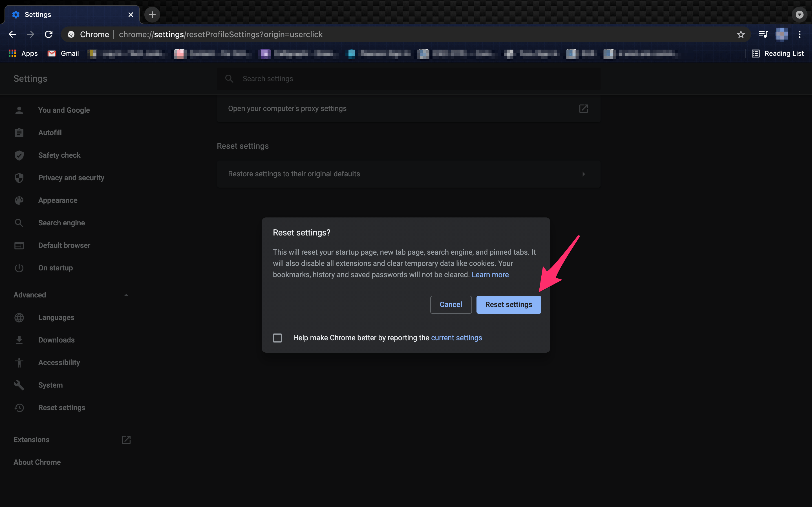Open Chrome three-dot menu
The width and height of the screenshot is (812, 507).
click(x=800, y=34)
